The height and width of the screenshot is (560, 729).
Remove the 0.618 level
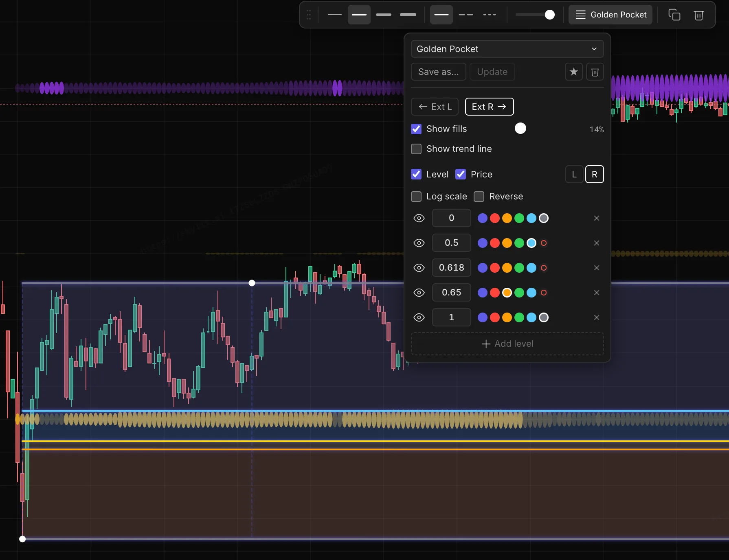pyautogui.click(x=597, y=268)
